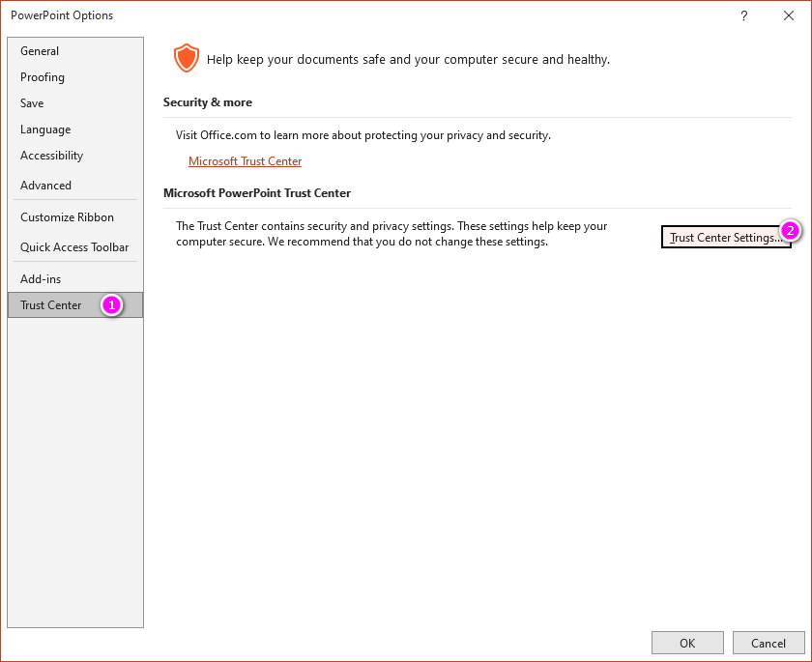Image resolution: width=812 pixels, height=662 pixels.
Task: Click the Microsoft PowerPoint Trust Center heading
Action: click(x=257, y=193)
